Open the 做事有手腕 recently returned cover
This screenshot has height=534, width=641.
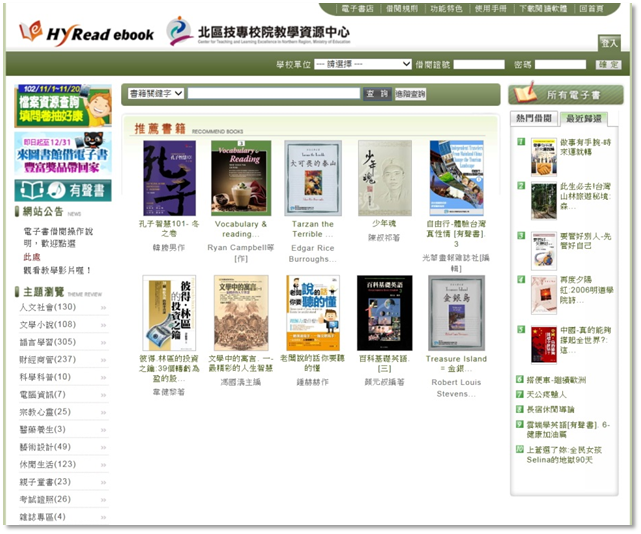(x=544, y=157)
